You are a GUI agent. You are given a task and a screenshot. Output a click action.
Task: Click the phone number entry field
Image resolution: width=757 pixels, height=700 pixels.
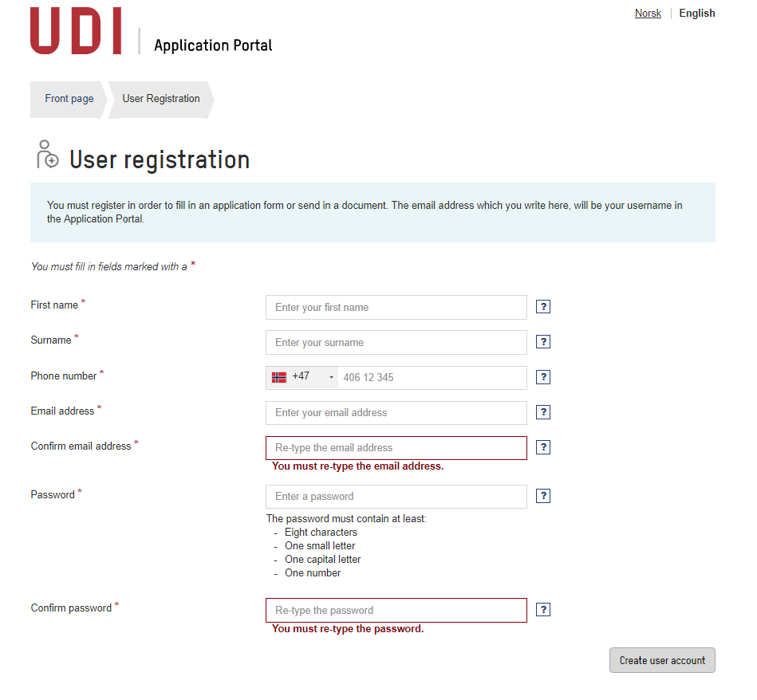pos(431,377)
